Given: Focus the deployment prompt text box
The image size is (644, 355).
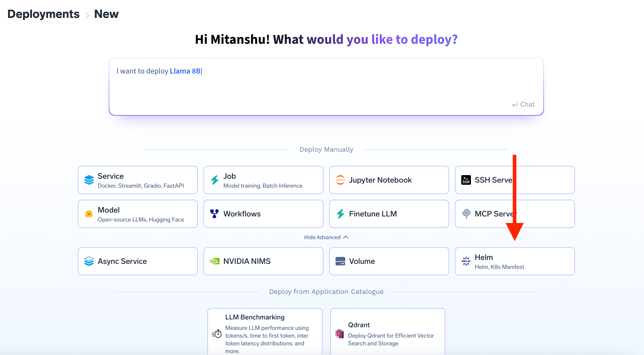Looking at the screenshot, I should click(326, 87).
